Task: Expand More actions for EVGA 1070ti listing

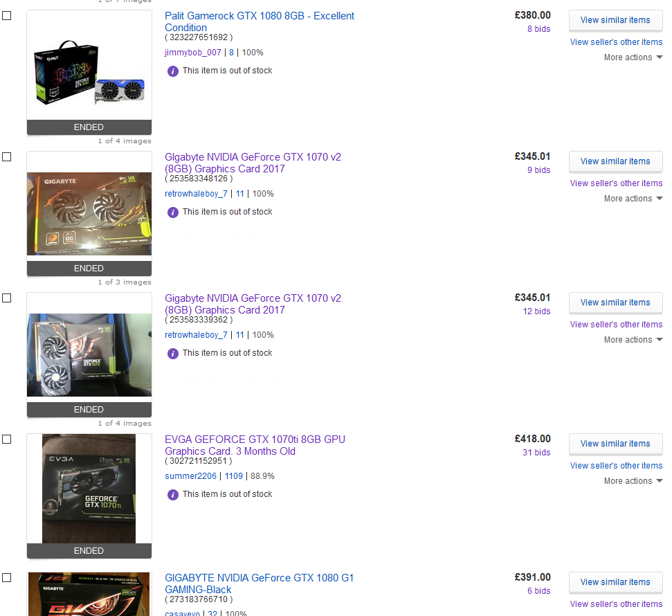Action: tap(633, 481)
